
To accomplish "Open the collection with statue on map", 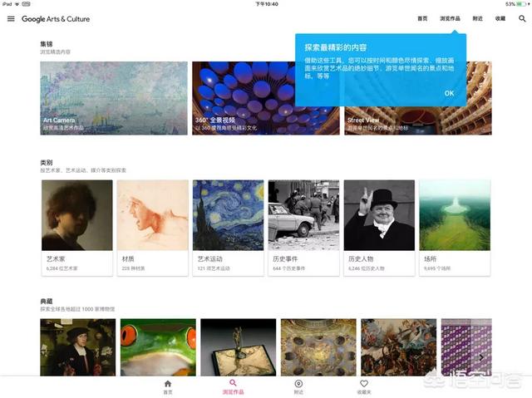I will click(239, 347).
